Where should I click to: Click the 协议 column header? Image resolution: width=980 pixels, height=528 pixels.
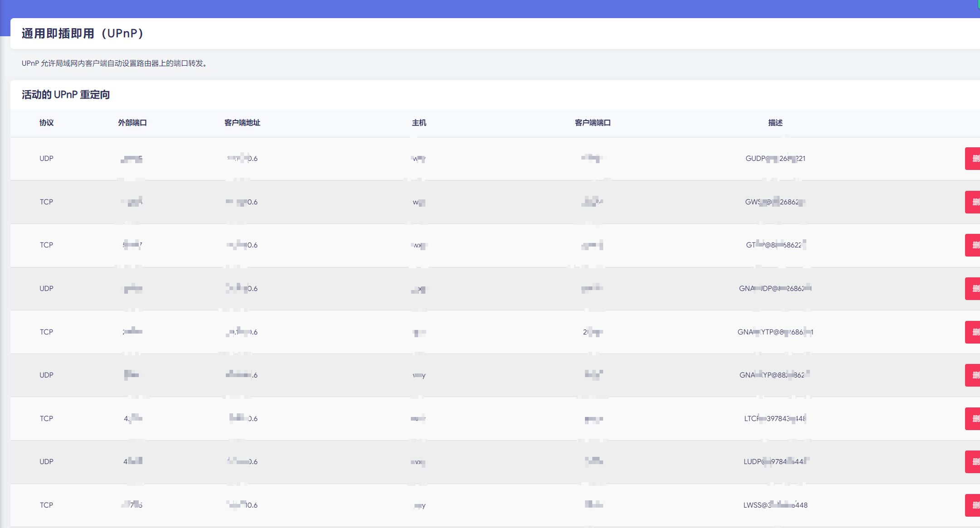coord(46,123)
